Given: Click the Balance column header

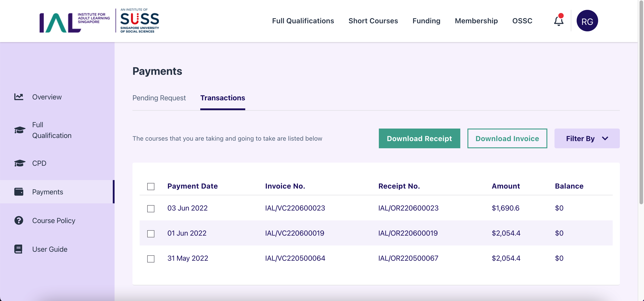Looking at the screenshot, I should pyautogui.click(x=569, y=186).
